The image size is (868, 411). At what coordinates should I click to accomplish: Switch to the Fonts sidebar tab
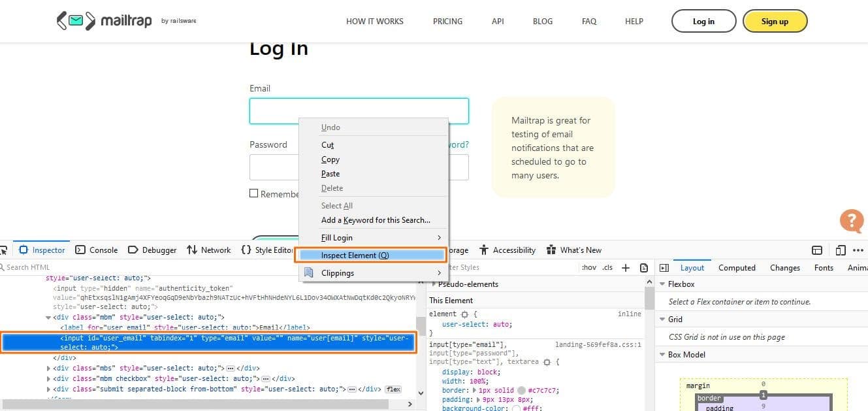(824, 267)
